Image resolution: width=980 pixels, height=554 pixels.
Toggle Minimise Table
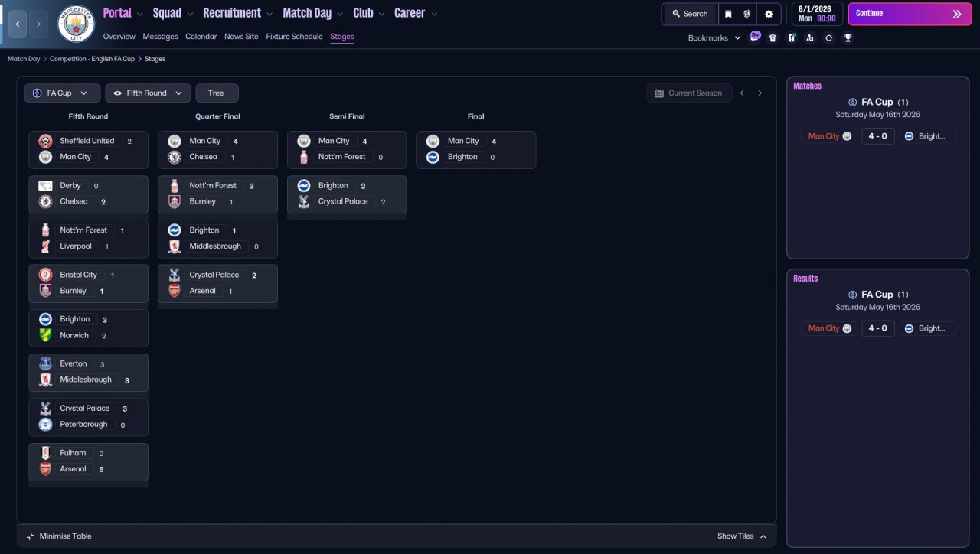[x=59, y=536]
